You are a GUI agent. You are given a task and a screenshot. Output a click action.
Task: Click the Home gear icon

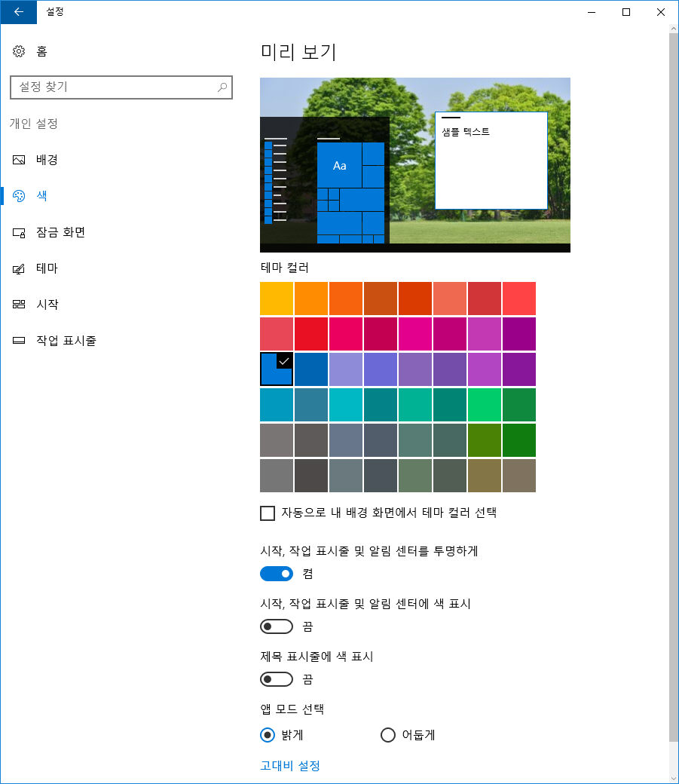19,51
